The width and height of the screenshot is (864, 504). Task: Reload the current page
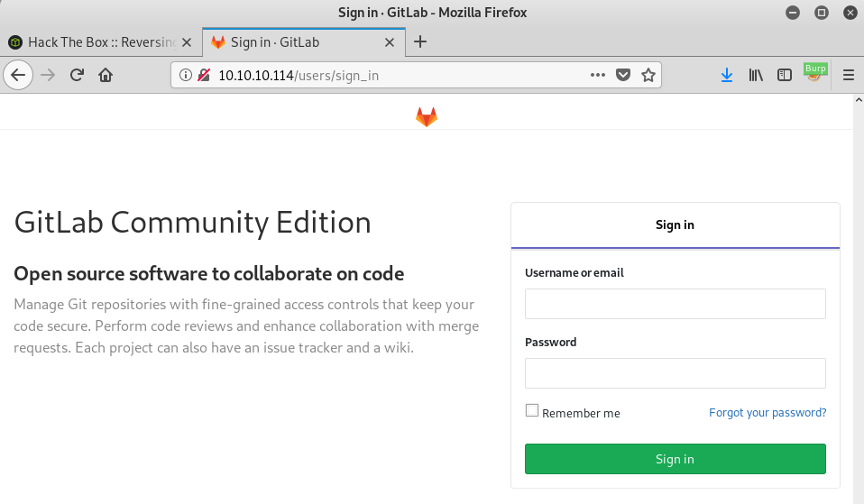[78, 75]
